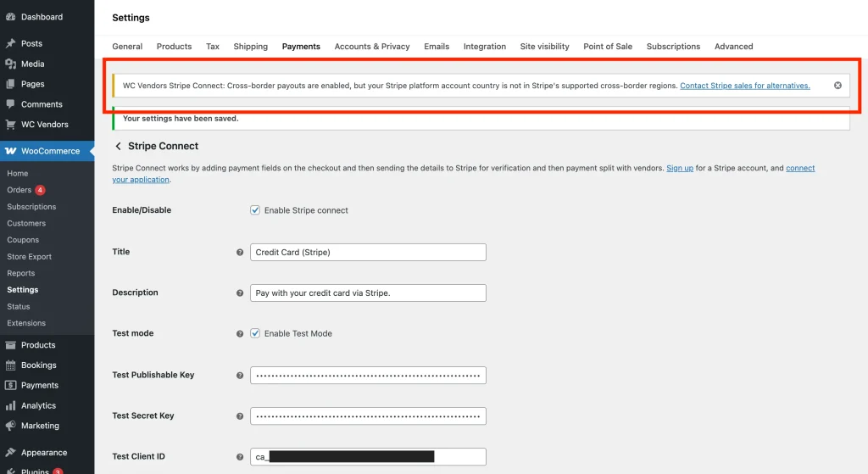Follow Contact Stripe sales for alternatives link

coord(745,86)
